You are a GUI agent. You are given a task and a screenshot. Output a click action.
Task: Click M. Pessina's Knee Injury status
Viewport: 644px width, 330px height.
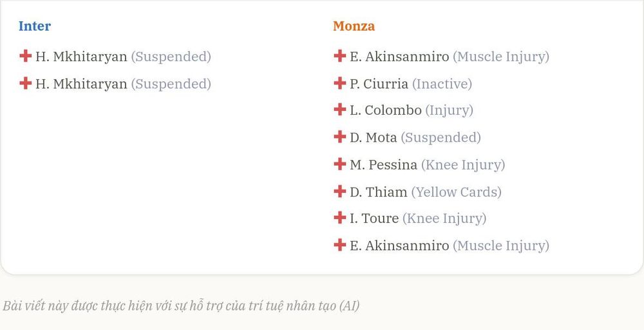[463, 165]
